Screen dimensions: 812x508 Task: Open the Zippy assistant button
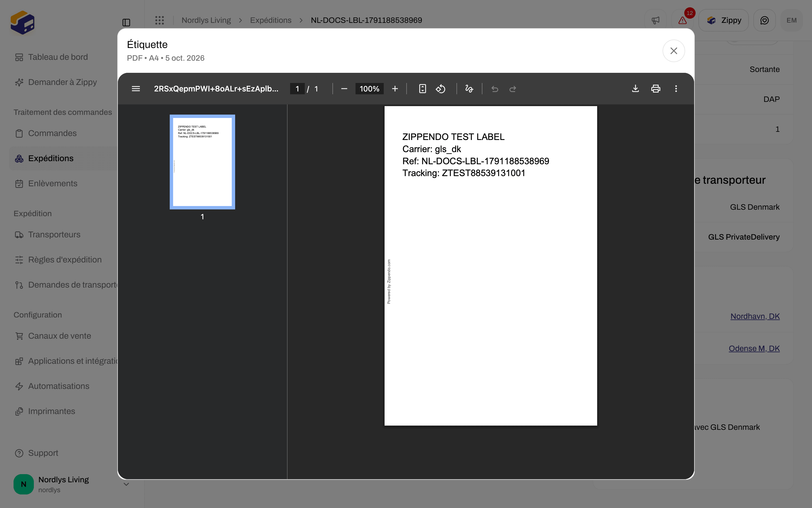pos(723,20)
